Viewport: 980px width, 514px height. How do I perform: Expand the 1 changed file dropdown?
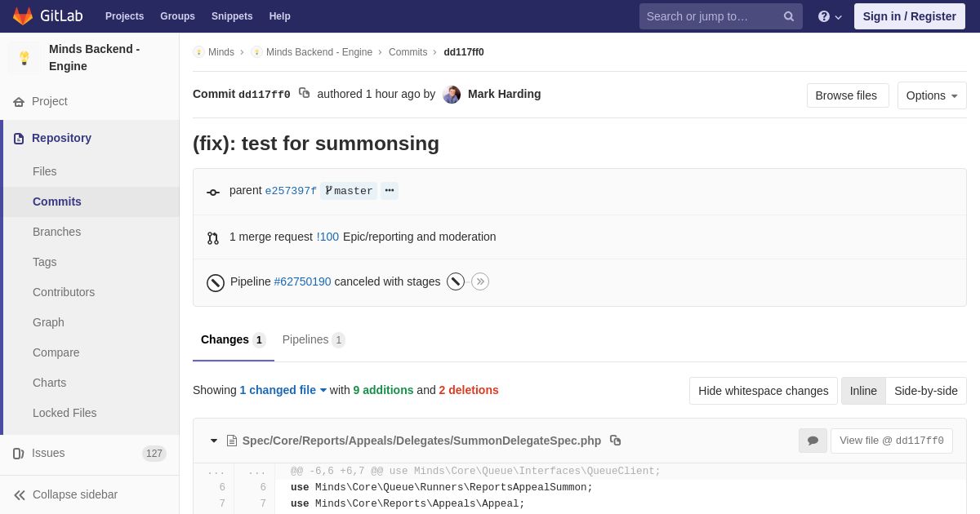(283, 390)
